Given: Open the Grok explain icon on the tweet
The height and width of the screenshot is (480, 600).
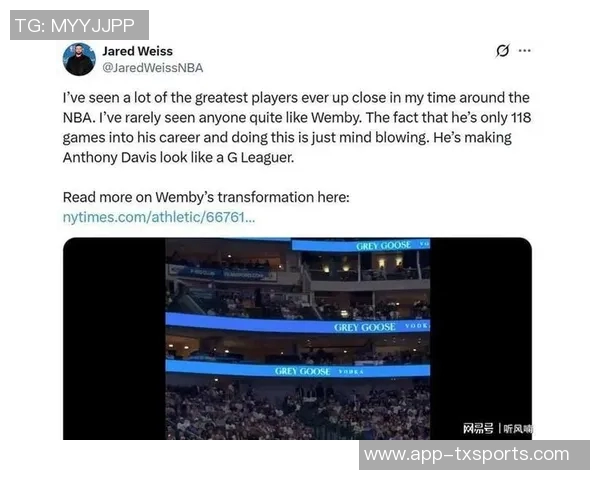Looking at the screenshot, I should pyautogui.click(x=502, y=51).
